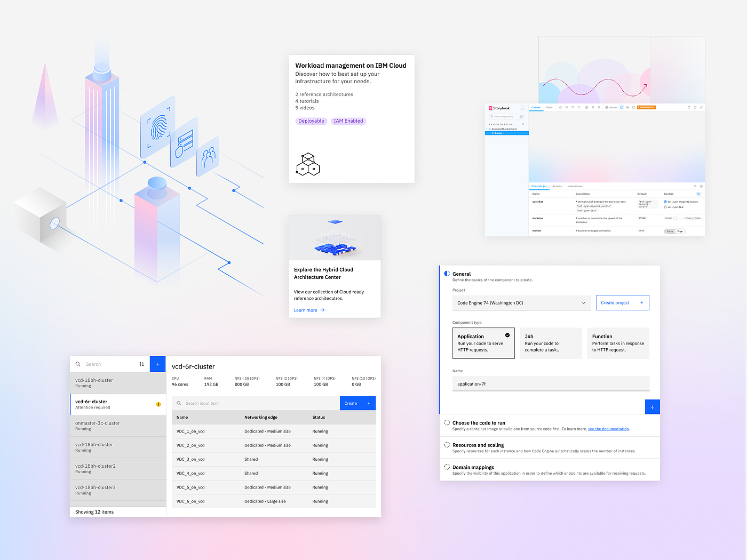This screenshot has width=747, height=560.
Task: Follow the Learn more link
Action: tap(309, 310)
